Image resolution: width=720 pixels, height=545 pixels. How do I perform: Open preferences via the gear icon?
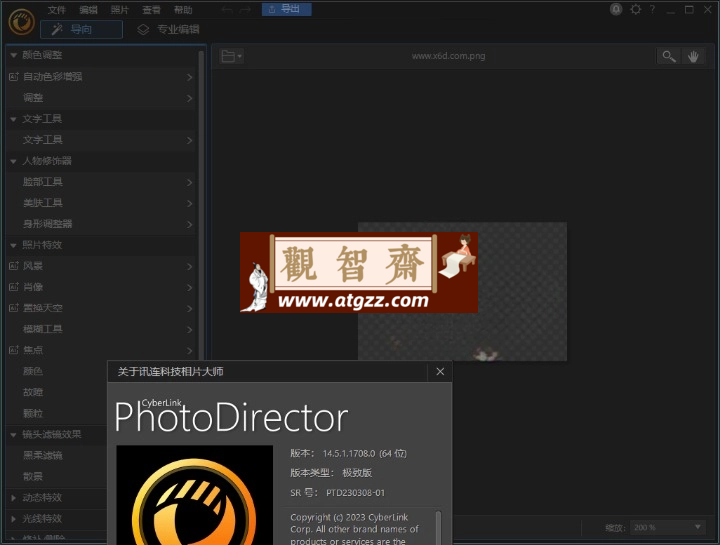(x=635, y=9)
